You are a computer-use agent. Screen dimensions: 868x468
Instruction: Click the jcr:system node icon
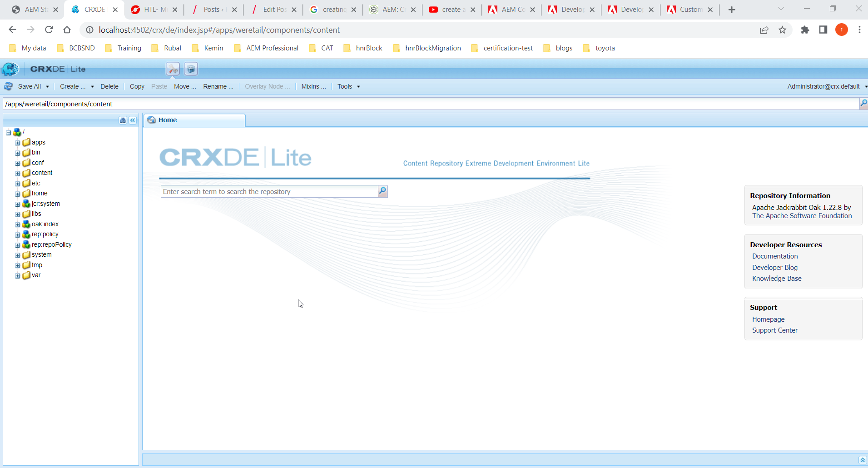(26, 204)
